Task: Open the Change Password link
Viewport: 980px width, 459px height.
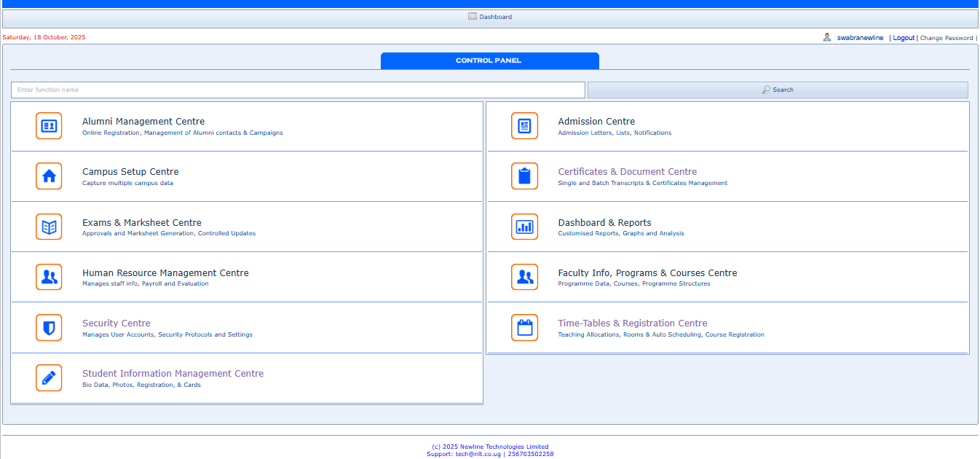Action: [946, 38]
